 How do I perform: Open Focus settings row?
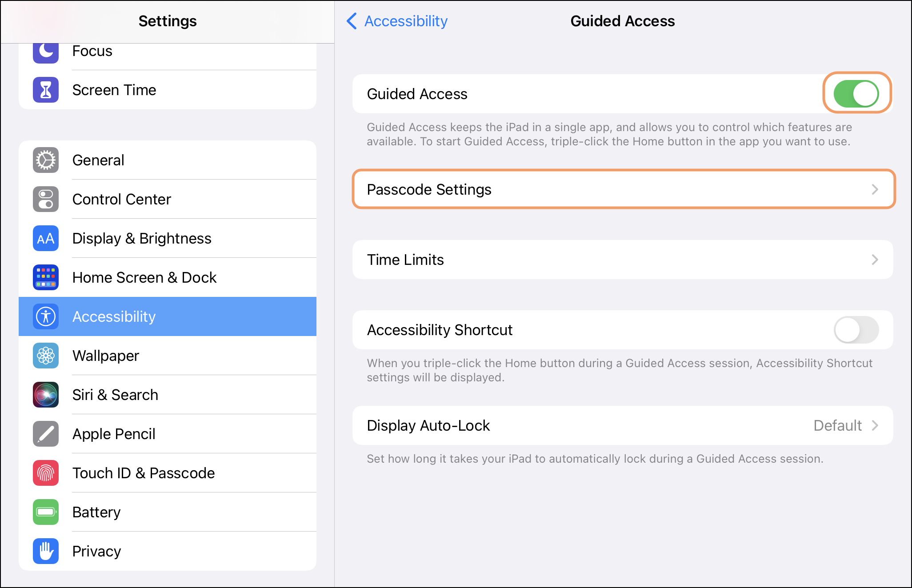tap(92, 52)
